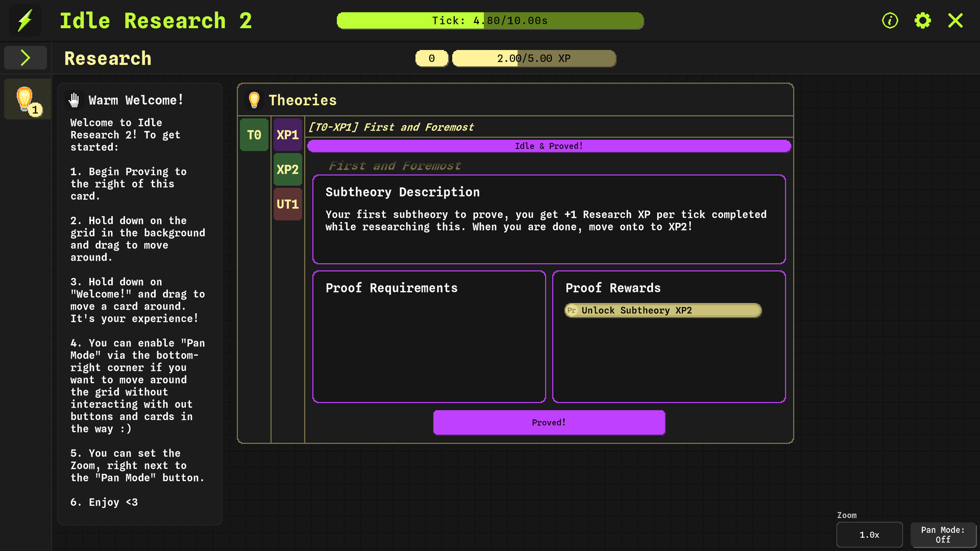Switch to the XP2 subtheory tab

coord(287,169)
